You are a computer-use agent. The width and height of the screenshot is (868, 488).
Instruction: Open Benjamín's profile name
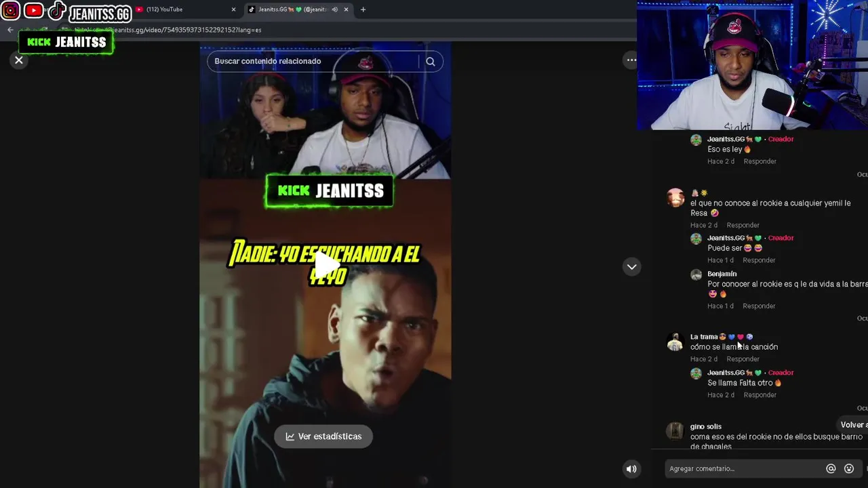point(722,274)
